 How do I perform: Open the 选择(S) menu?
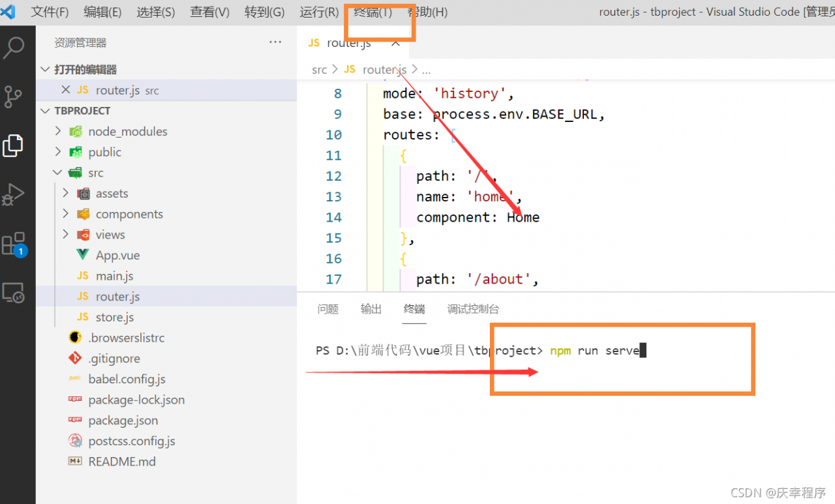[x=156, y=12]
